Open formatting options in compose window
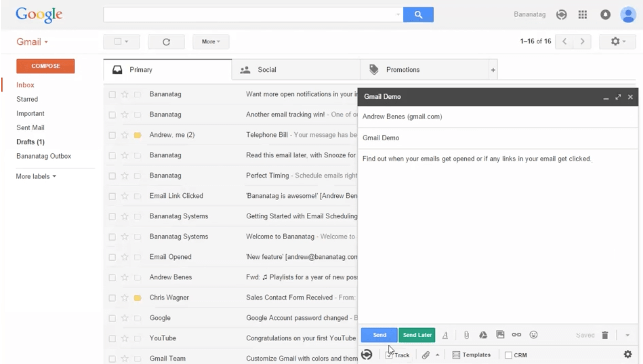The width and height of the screenshot is (643, 364). (x=445, y=335)
